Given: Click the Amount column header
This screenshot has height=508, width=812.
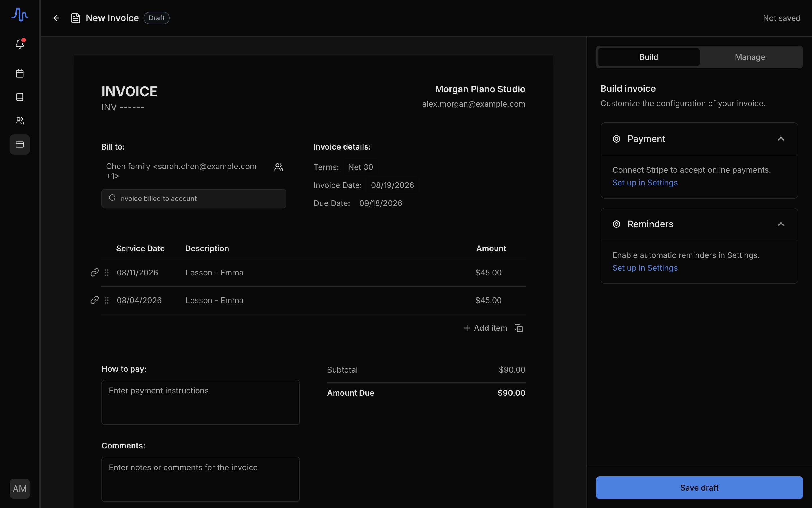Looking at the screenshot, I should point(491,248).
